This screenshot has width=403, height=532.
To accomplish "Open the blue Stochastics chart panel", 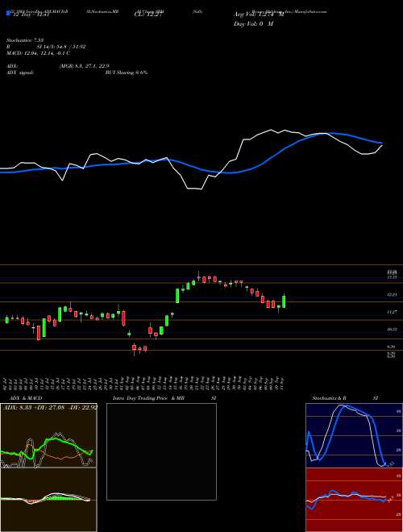I will coord(354,435).
